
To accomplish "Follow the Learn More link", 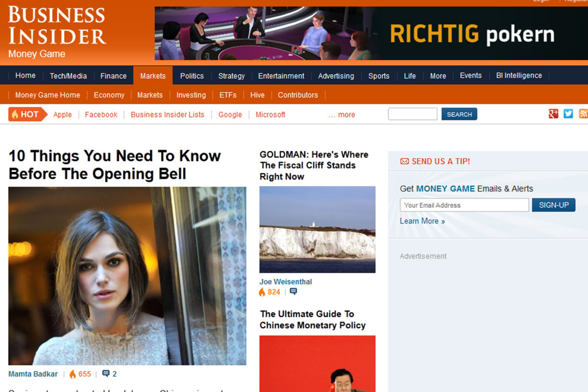I will coord(422,221).
